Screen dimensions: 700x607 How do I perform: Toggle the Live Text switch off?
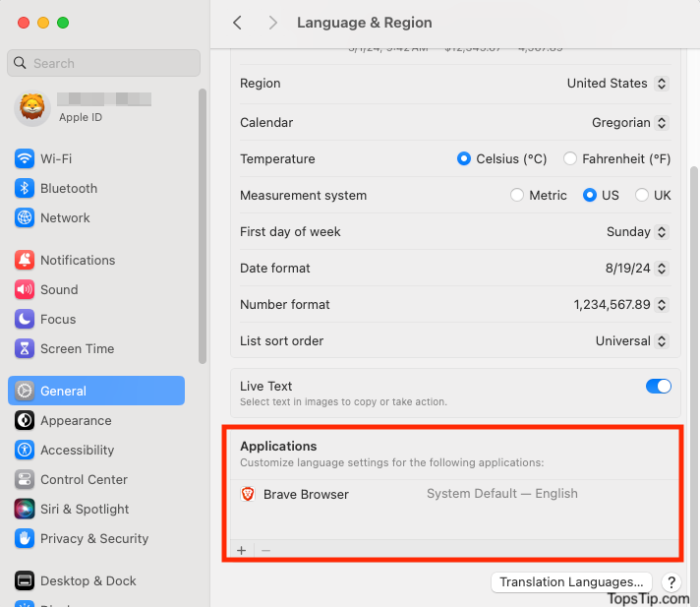tap(658, 387)
